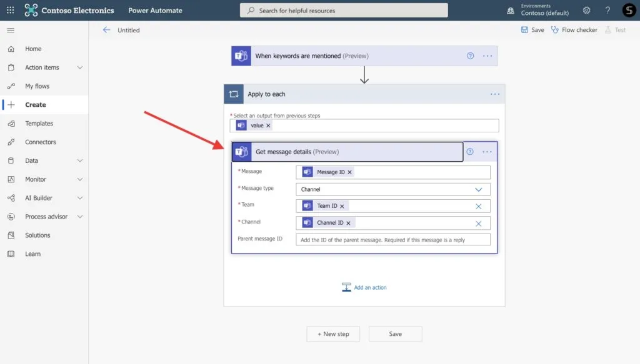This screenshot has height=364, width=640.
Task: Collapse the Apply to each header
Action: tap(364, 94)
